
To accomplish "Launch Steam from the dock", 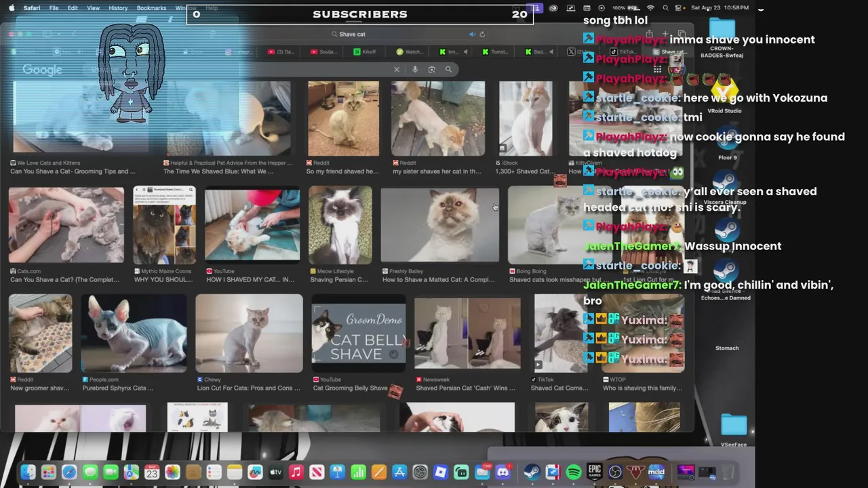I will tap(532, 472).
